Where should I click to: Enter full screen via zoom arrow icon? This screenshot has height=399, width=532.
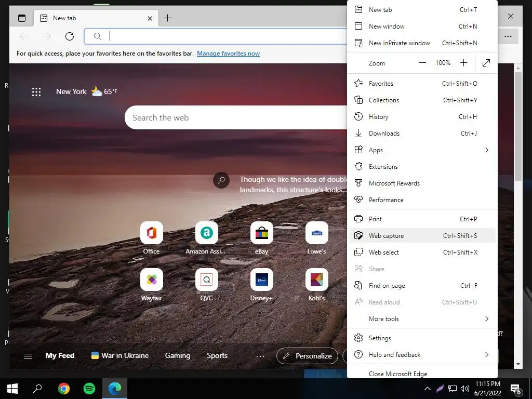[x=486, y=63]
